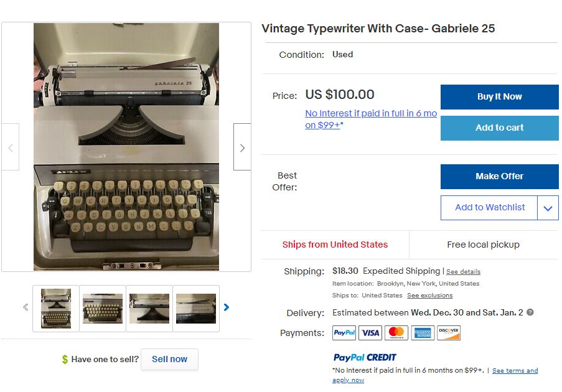Expand the Add to Watchlist dropdown arrow
The width and height of the screenshot is (562, 392).
coord(548,208)
